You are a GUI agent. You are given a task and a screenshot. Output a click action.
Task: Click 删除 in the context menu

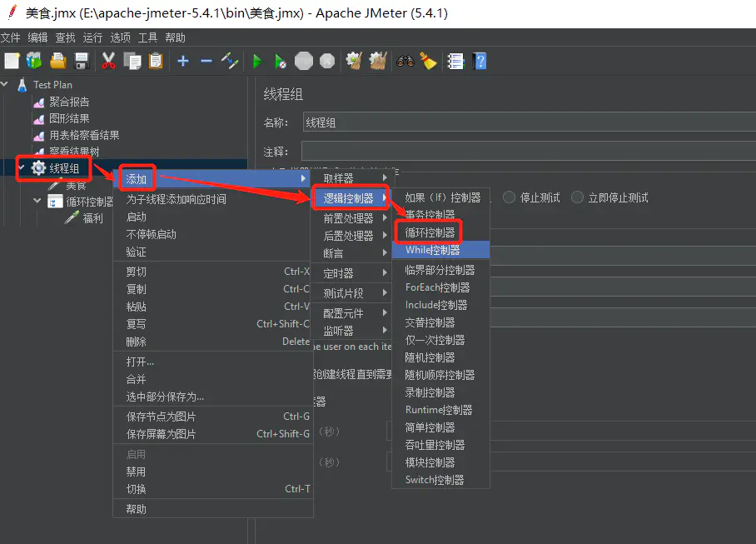212,342
